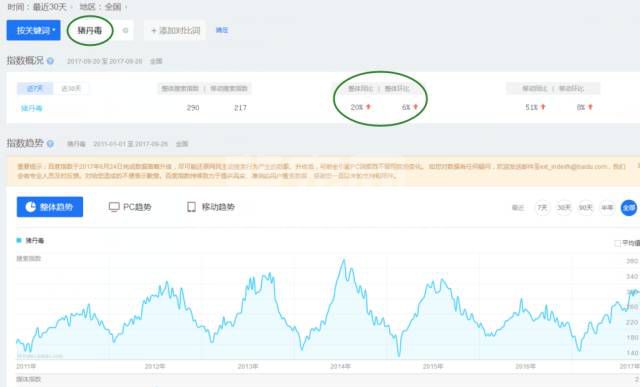Click the 猪丹毒 keyword input box
The height and width of the screenshot is (387, 640).
pos(90,31)
